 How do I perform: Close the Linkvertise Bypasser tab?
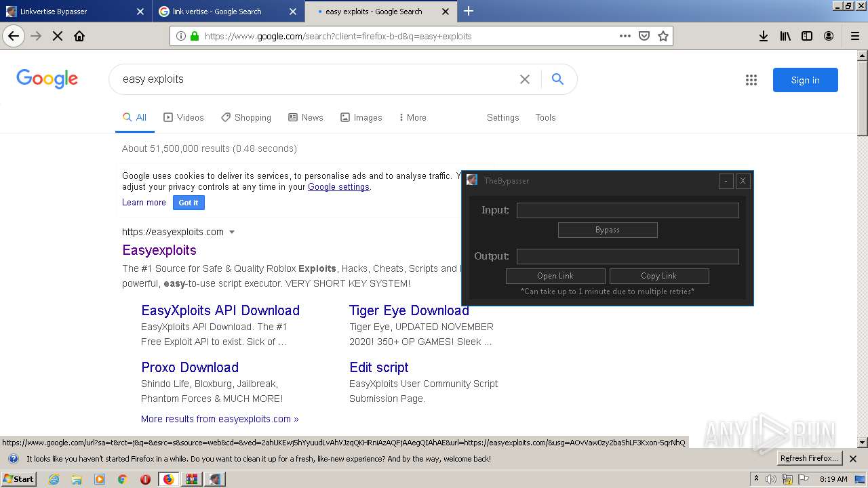coord(140,12)
